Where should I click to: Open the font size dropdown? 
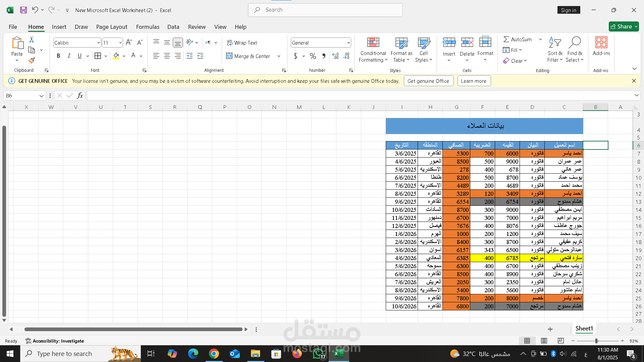point(120,43)
